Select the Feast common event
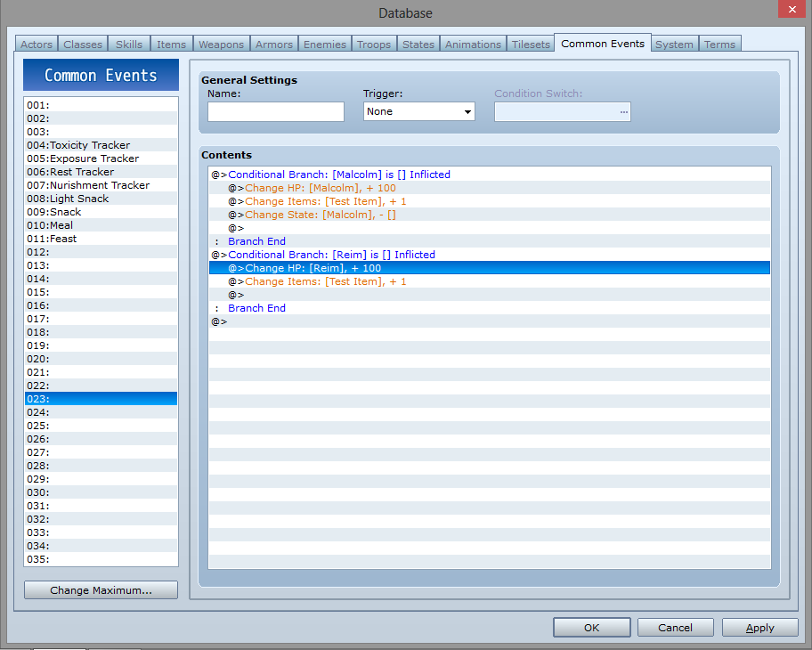812x650 pixels. click(63, 239)
